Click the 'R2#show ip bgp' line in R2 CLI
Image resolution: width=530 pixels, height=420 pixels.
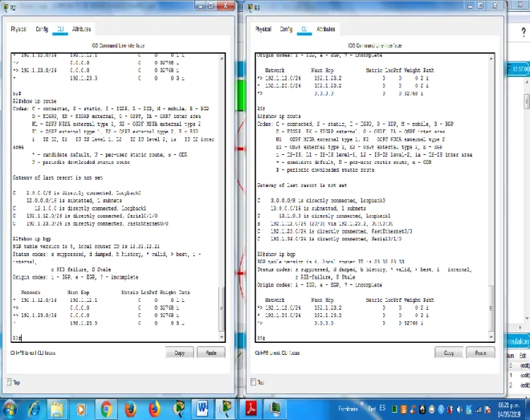click(x=32, y=239)
